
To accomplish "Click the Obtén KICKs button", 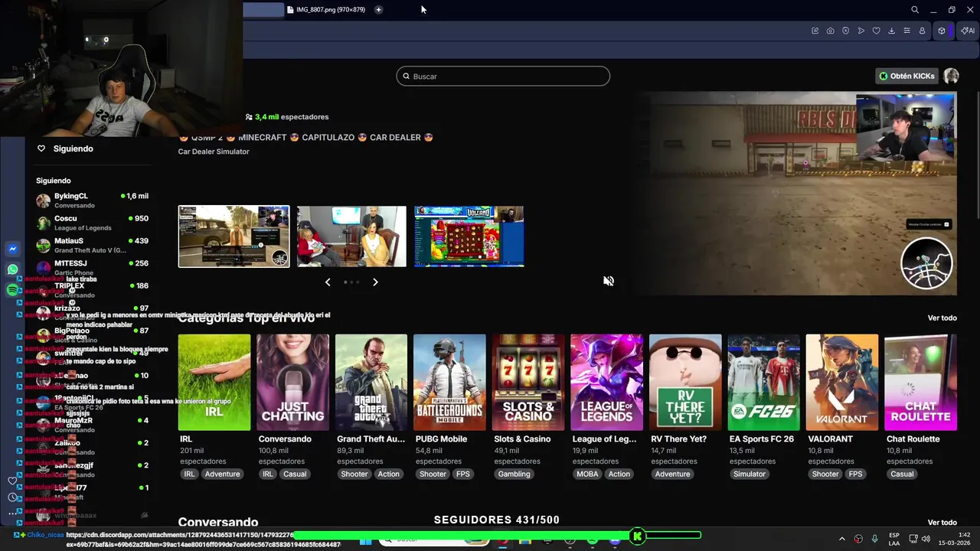I will 906,76.
